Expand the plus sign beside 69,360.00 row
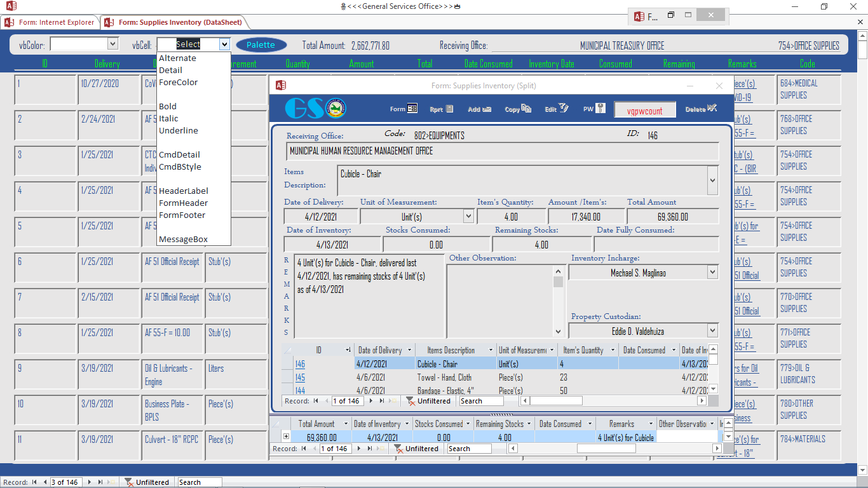 pos(286,437)
